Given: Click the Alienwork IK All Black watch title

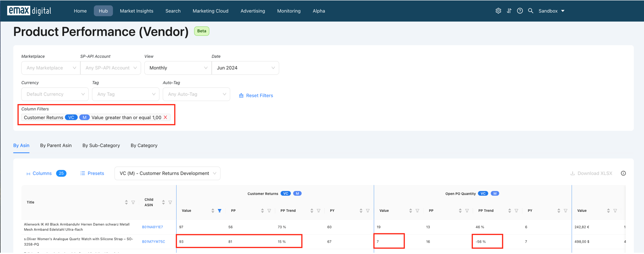Looking at the screenshot, I should [x=77, y=227].
